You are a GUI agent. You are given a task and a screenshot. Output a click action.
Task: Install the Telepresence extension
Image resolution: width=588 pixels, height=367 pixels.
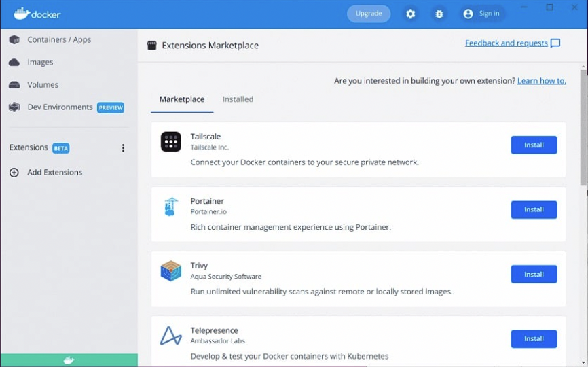tap(534, 339)
